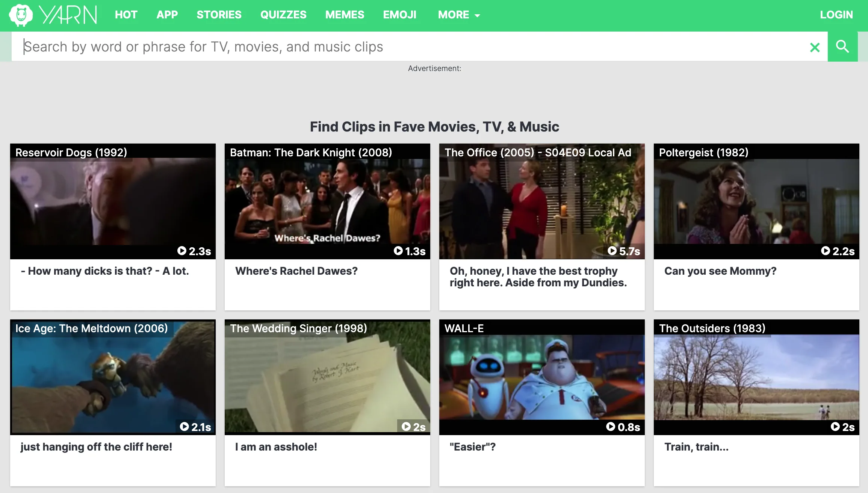Open the Ice Age Meltdown clip thumbnail
Screen dimensions: 868x493
coord(113,377)
